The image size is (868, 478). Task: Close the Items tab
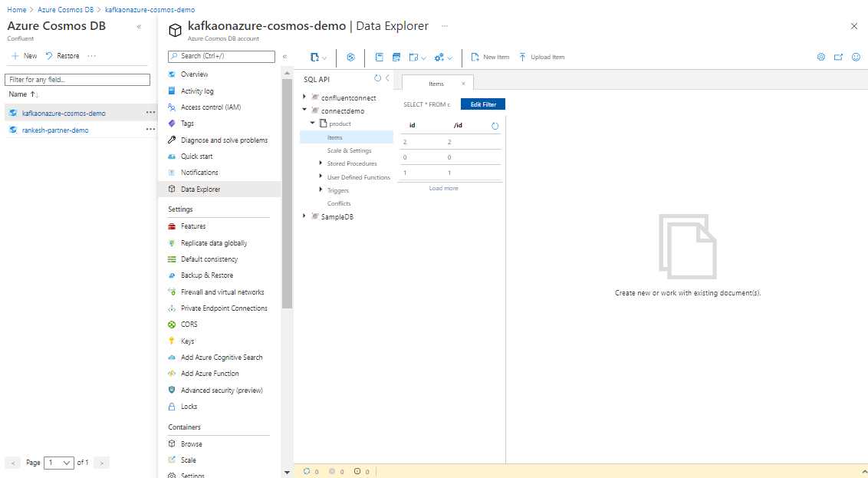pos(463,84)
